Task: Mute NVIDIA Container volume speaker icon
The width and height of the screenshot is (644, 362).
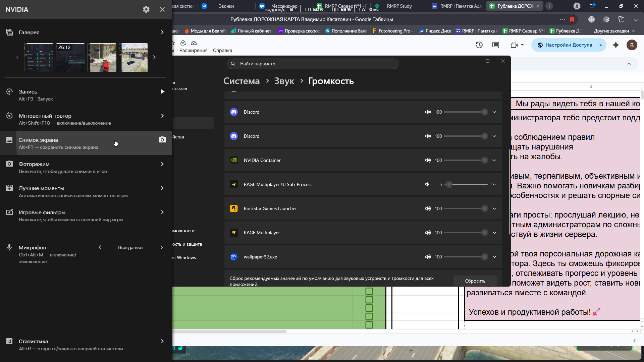Action: click(x=428, y=160)
